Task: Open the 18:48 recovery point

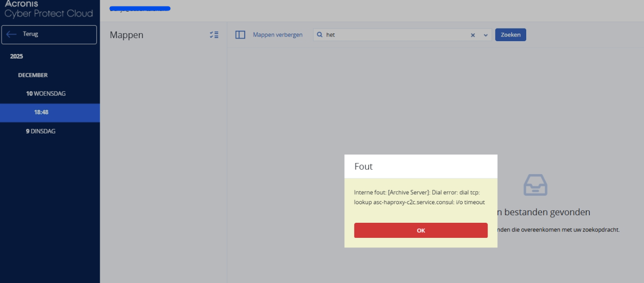Action: pos(41,112)
